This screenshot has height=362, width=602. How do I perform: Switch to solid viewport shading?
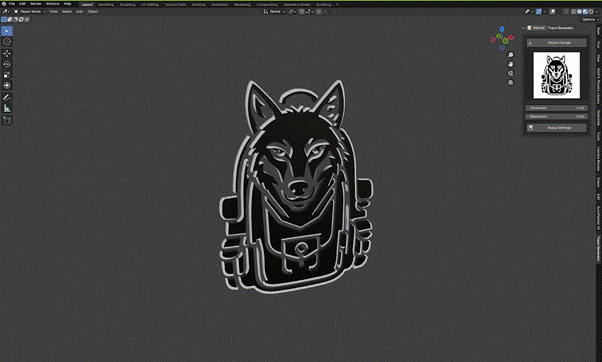point(579,12)
